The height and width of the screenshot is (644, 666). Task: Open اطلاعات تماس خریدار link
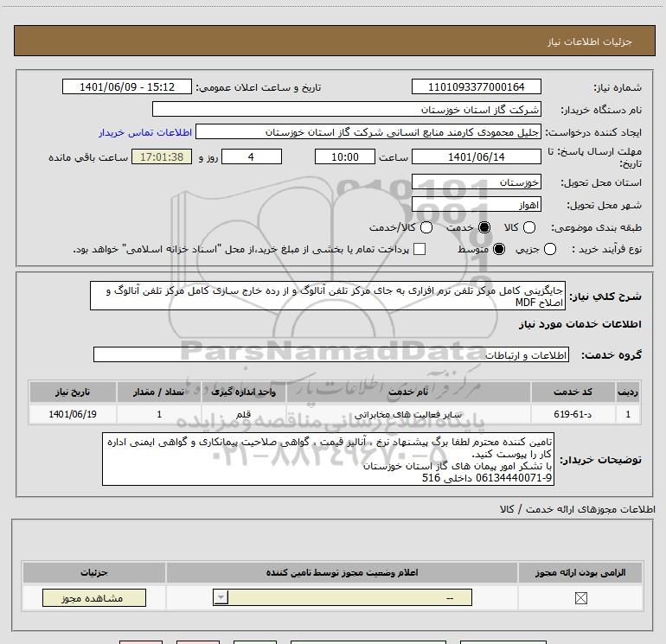(145, 132)
